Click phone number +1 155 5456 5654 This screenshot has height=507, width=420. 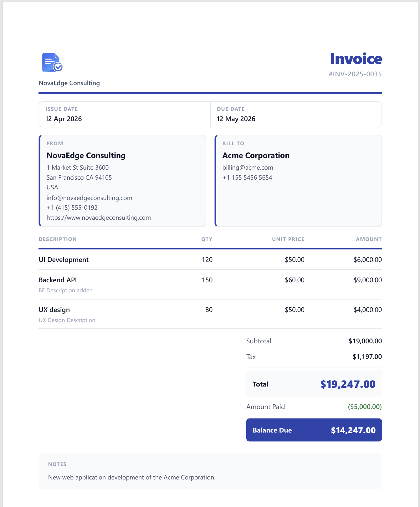247,177
